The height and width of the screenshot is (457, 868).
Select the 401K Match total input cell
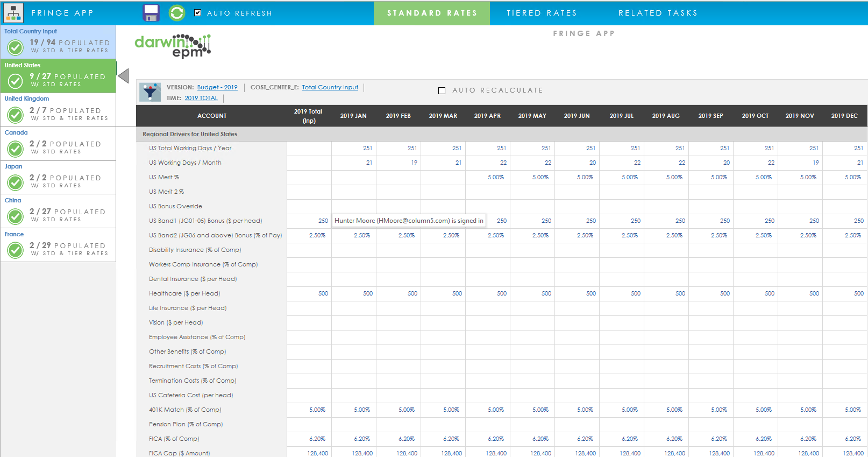309,410
